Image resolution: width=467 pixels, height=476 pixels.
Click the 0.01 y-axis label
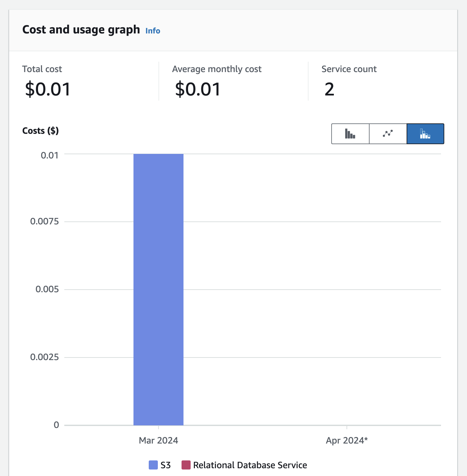pos(50,155)
